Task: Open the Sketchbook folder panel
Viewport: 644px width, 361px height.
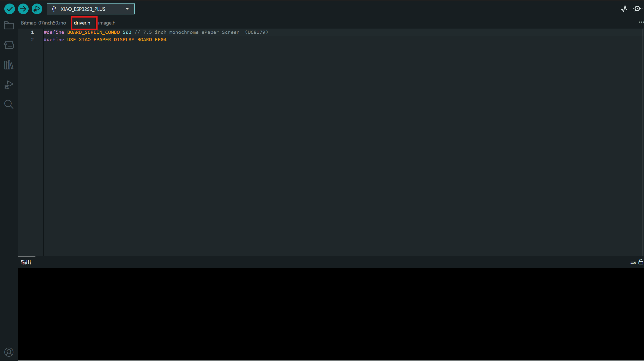Action: tap(9, 25)
